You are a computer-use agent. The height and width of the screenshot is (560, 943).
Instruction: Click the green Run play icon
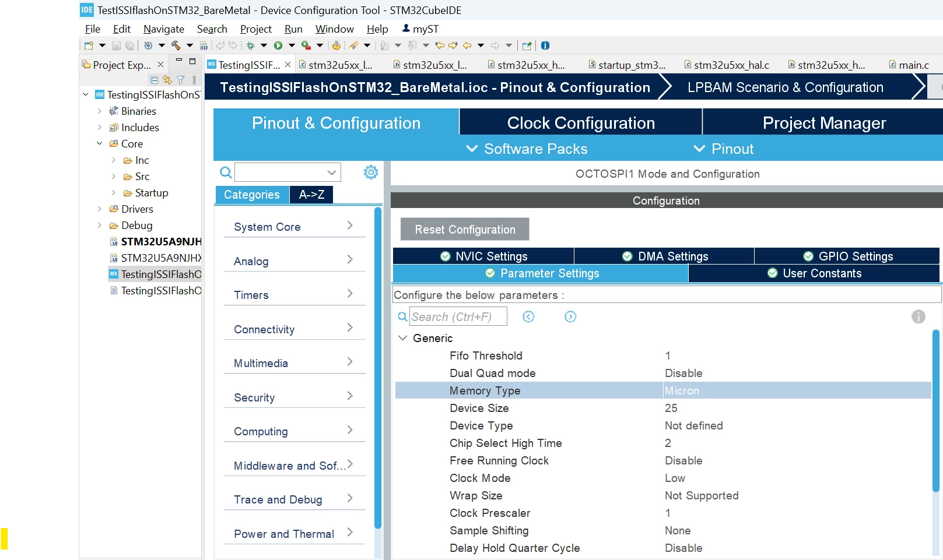[x=278, y=45]
